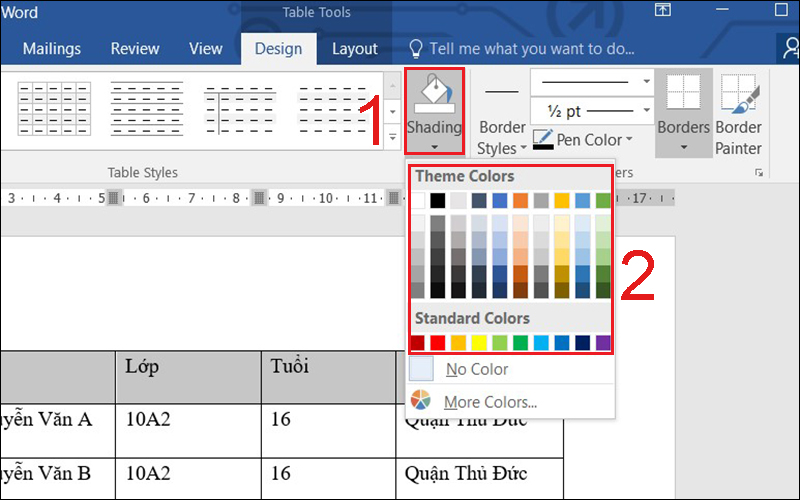Choose No Color option
This screenshot has width=800, height=500.
tap(477, 369)
